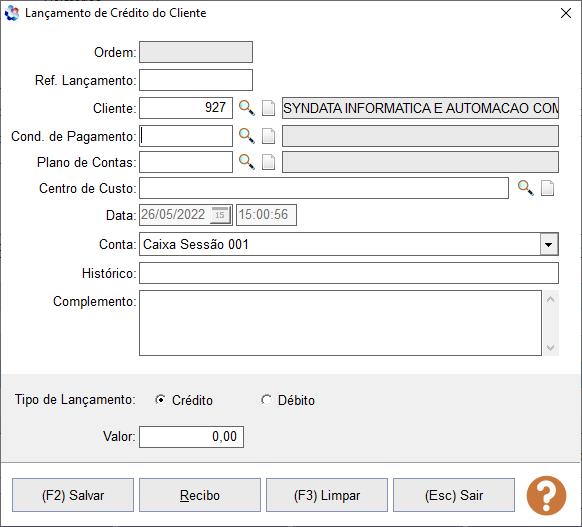Search Cond. de Pagamento with the magnifier
The image size is (582, 527).
(246, 136)
